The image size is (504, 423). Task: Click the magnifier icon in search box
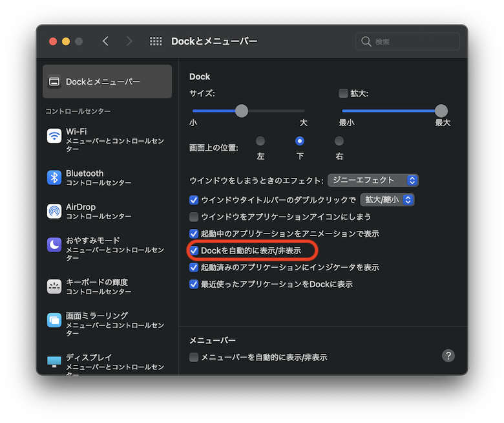pos(366,41)
